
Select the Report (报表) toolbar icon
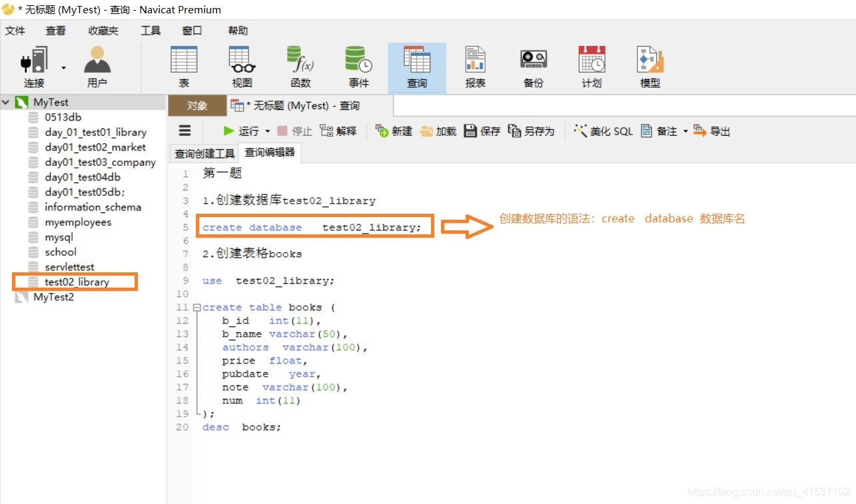tap(475, 67)
